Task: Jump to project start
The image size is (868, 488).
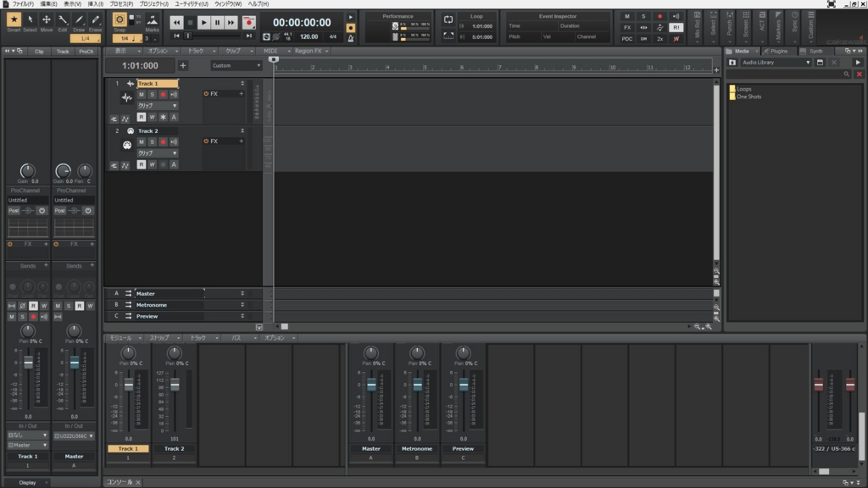Action: tap(176, 36)
